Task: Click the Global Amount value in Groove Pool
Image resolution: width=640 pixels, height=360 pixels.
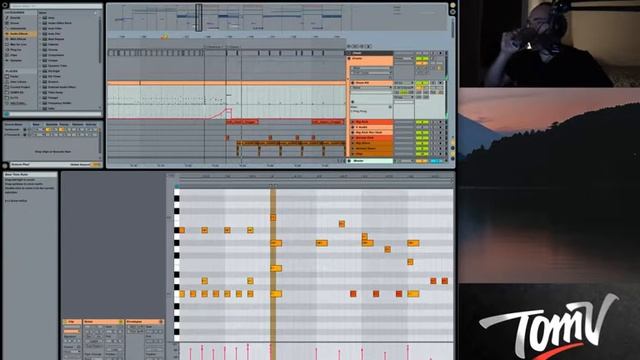Action: pyautogui.click(x=96, y=164)
